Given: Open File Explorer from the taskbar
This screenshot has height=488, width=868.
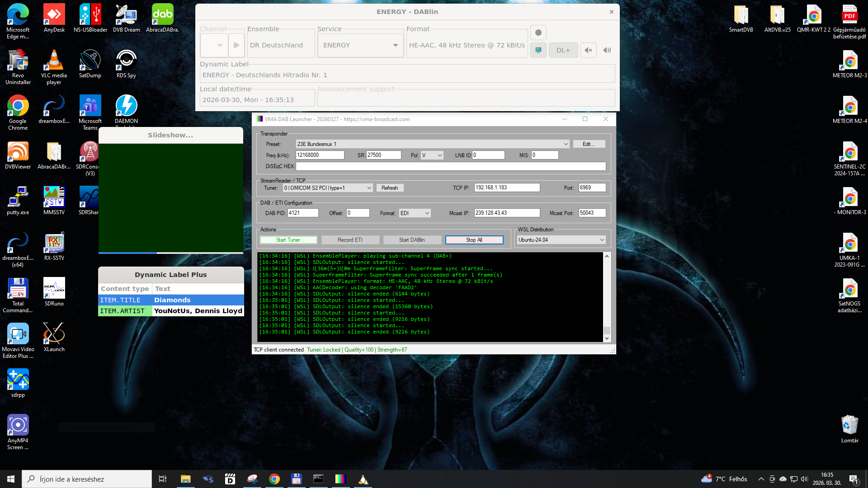Looking at the screenshot, I should point(185,479).
